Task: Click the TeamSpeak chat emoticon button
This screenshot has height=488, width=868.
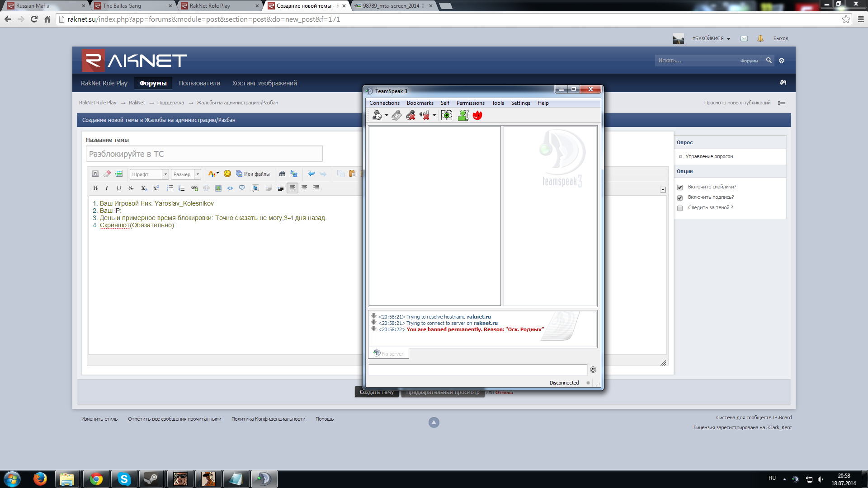Action: click(593, 370)
